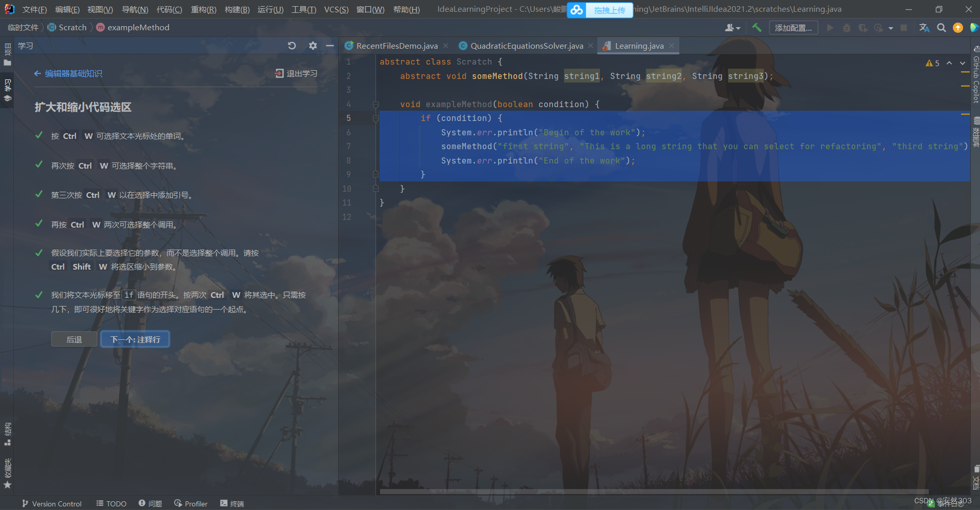
Task: Click the 退出学习 exit learning link
Action: coord(296,74)
